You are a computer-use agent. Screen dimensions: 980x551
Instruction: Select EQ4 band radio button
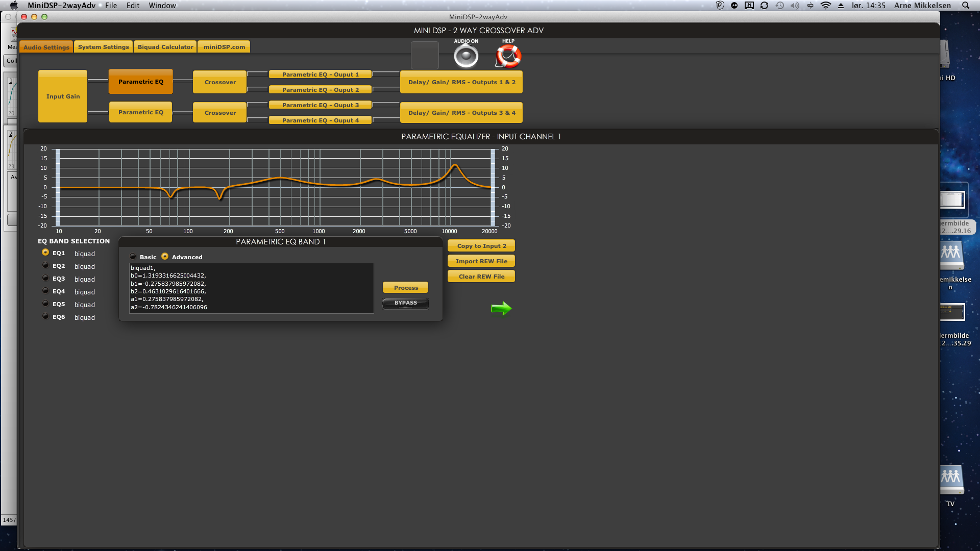click(x=45, y=291)
